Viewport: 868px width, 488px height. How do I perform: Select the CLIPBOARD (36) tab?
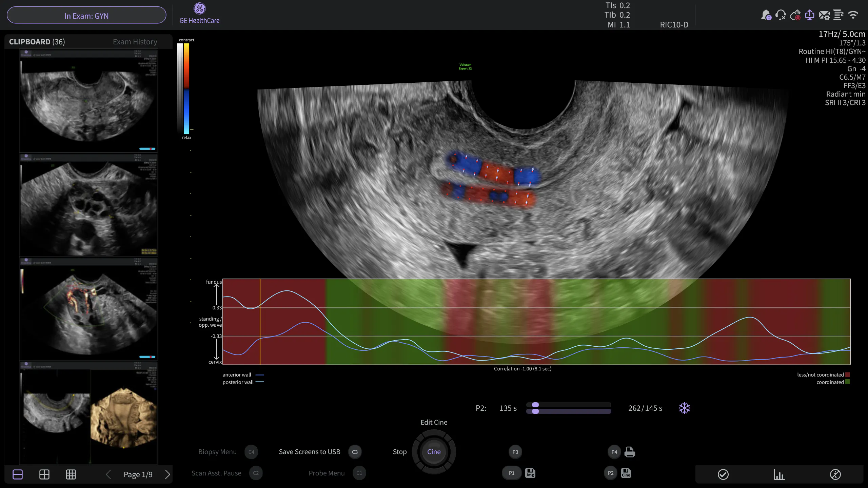(x=37, y=42)
